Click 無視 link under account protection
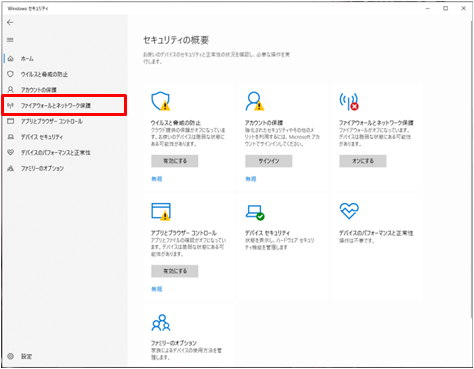The width and height of the screenshot is (474, 369). pyautogui.click(x=251, y=179)
